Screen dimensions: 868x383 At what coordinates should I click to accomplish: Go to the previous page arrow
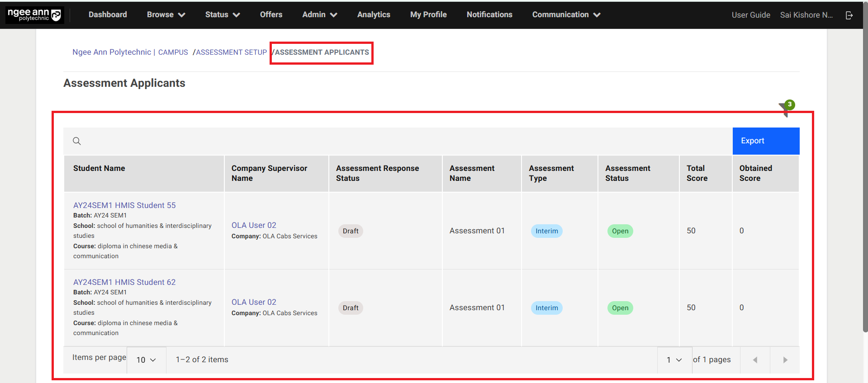755,360
